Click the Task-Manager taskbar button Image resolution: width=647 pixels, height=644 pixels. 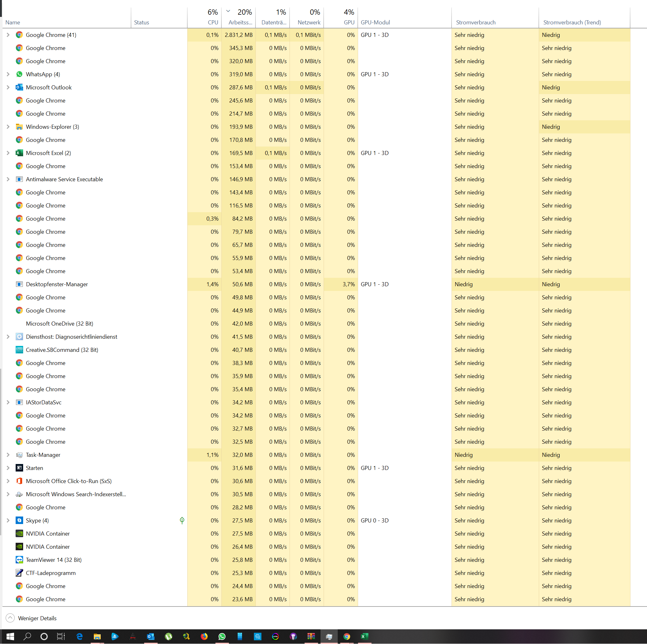[329, 637]
